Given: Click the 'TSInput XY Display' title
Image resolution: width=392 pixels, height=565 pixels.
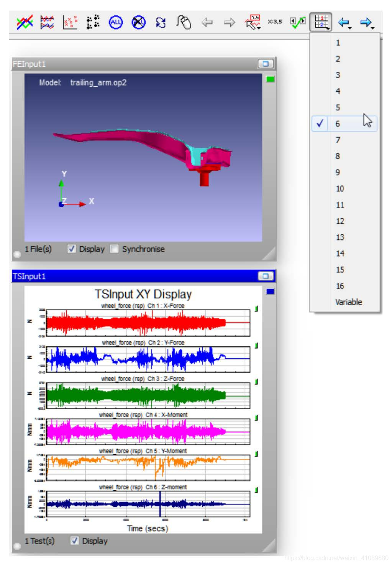Looking at the screenshot, I should [143, 294].
